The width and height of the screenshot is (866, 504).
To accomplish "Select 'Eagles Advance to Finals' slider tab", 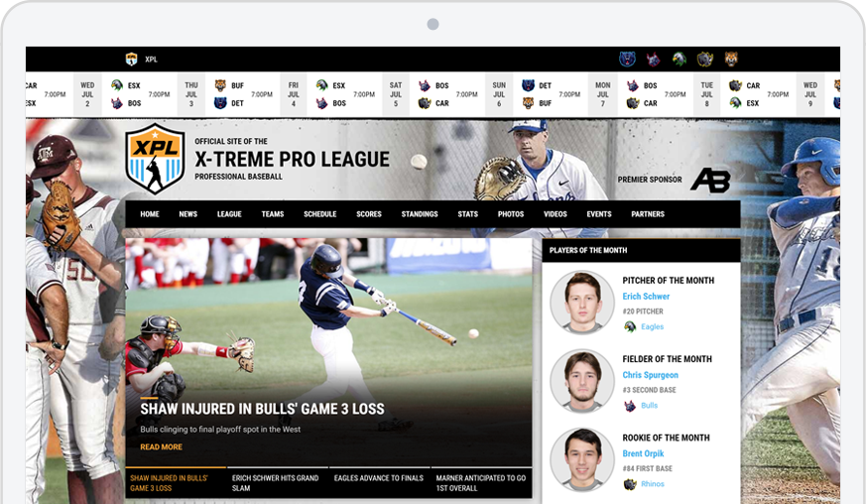I will 379,483.
